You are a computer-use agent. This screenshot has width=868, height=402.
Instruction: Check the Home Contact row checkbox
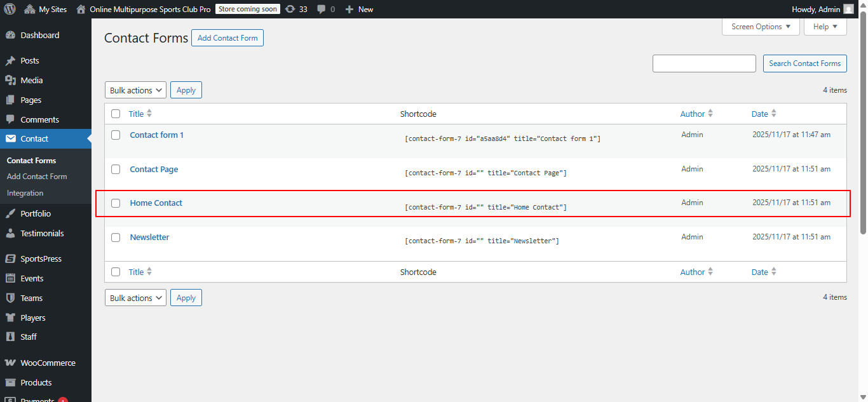[x=115, y=203]
